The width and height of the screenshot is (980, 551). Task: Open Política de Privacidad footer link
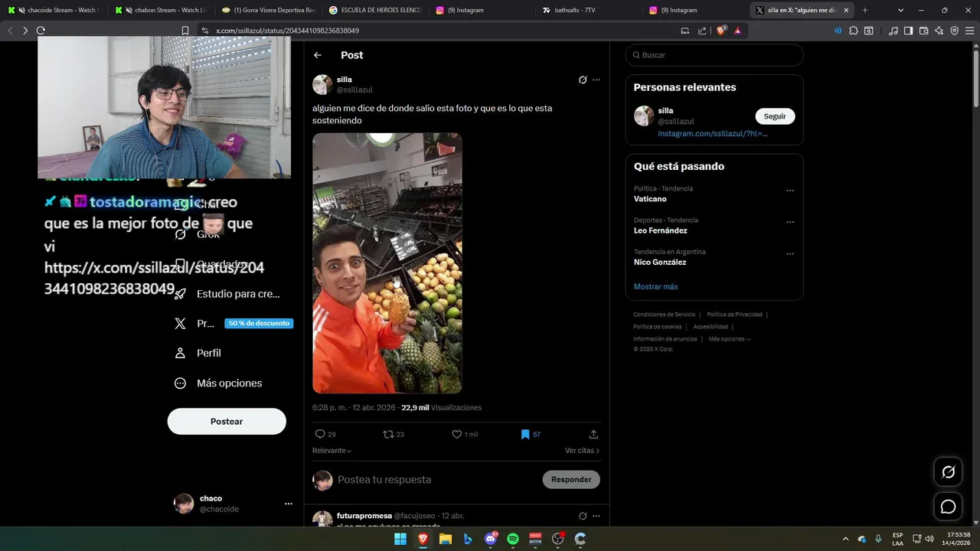734,315
